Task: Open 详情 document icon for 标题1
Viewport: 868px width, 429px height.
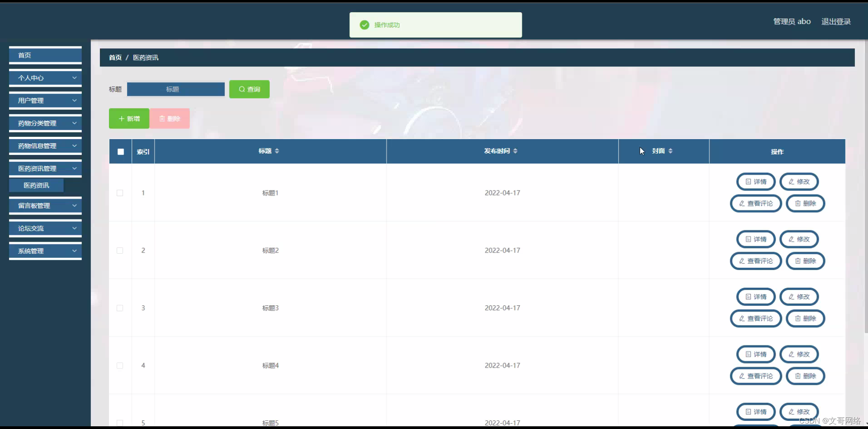Action: click(x=748, y=181)
